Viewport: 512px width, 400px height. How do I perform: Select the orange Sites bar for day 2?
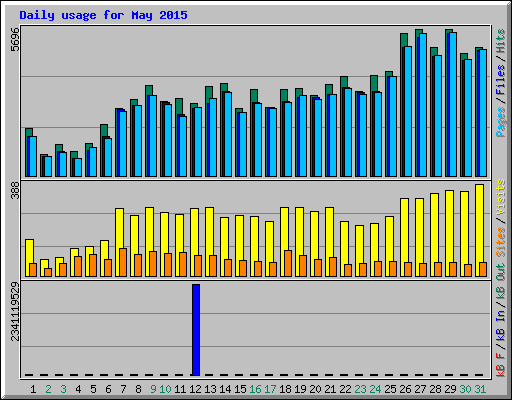(x=48, y=273)
